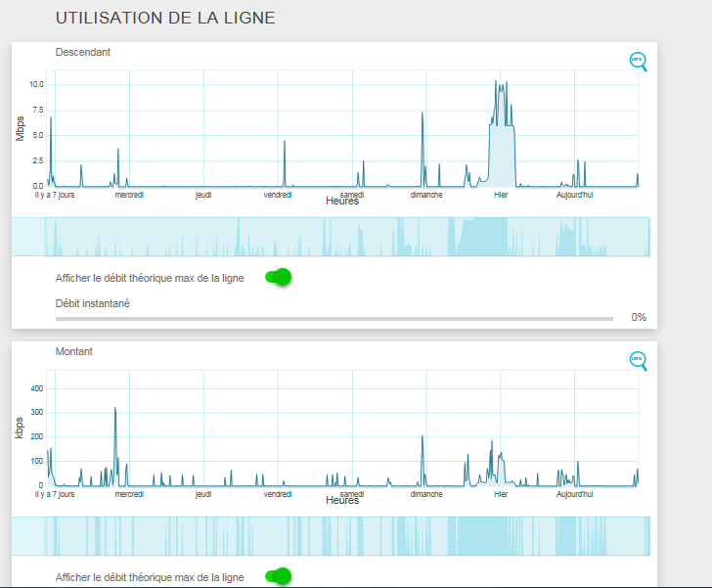Click the Mbps axis label
The image size is (712, 588).
coord(21,127)
